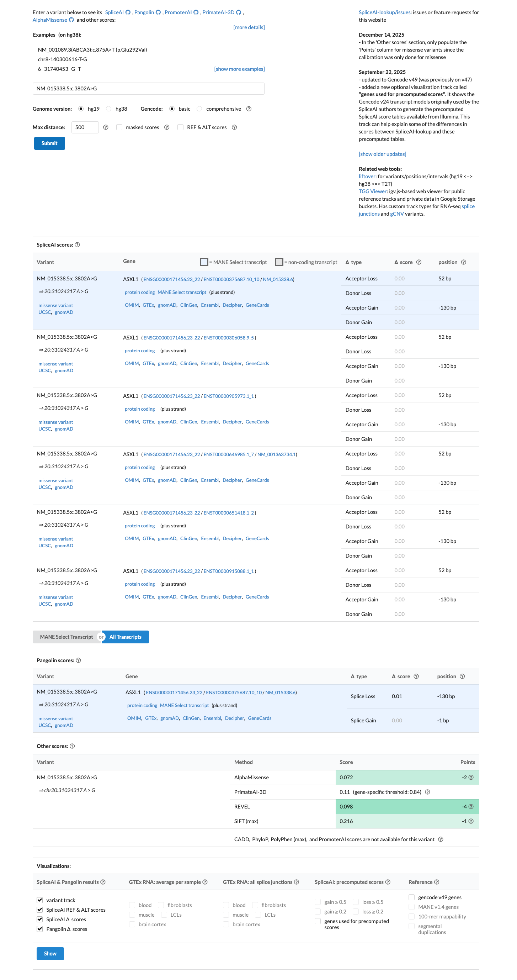
Task: Enable masked scores checkbox
Action: (119, 127)
